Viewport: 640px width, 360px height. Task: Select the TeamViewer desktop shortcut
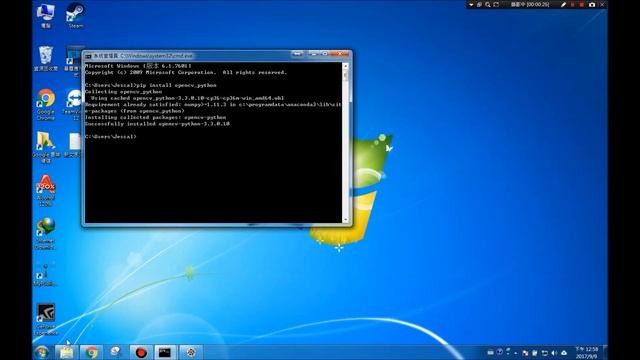pyautogui.click(x=73, y=104)
